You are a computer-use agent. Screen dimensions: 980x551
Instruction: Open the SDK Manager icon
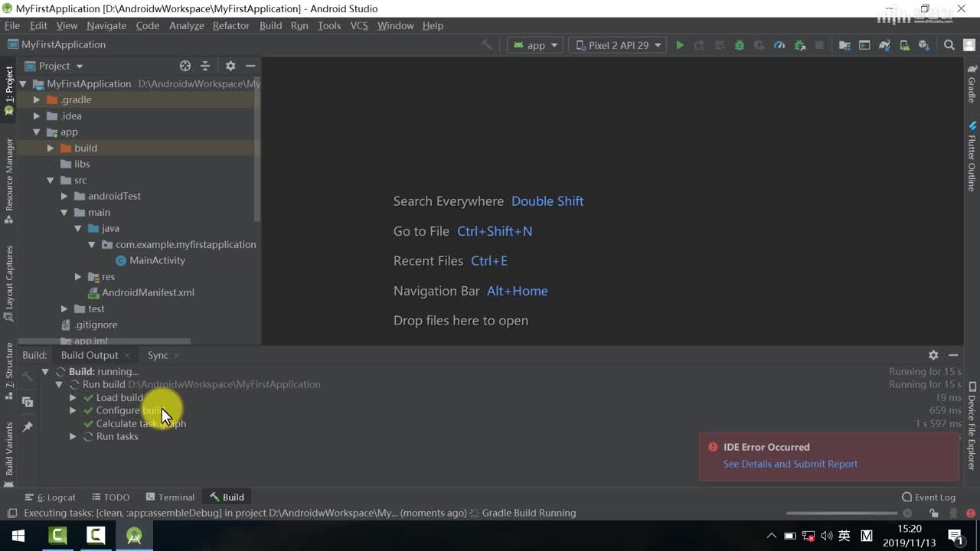[924, 45]
